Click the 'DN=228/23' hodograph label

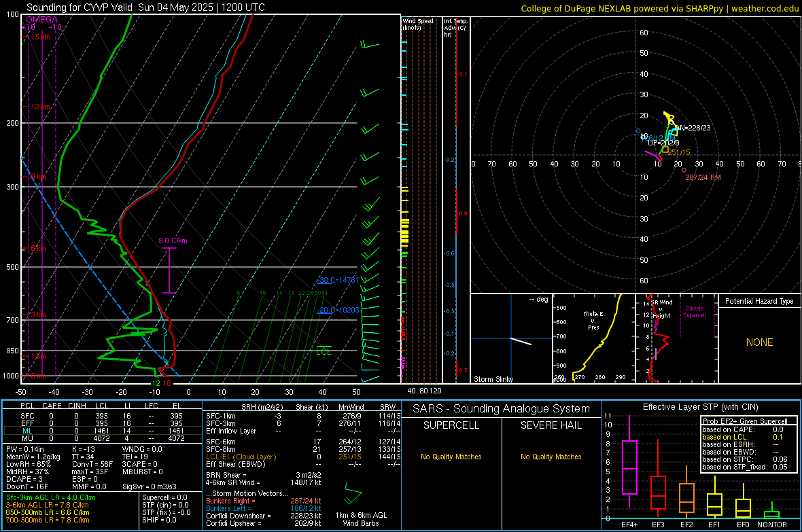(692, 128)
